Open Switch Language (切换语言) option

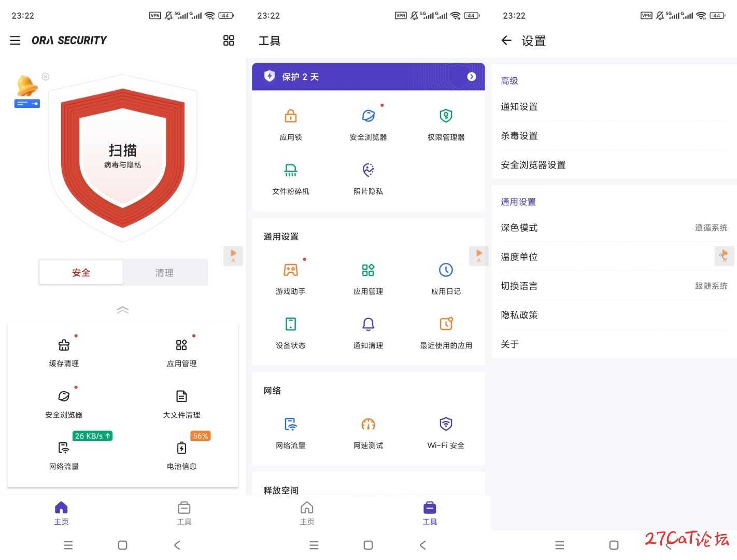click(614, 286)
